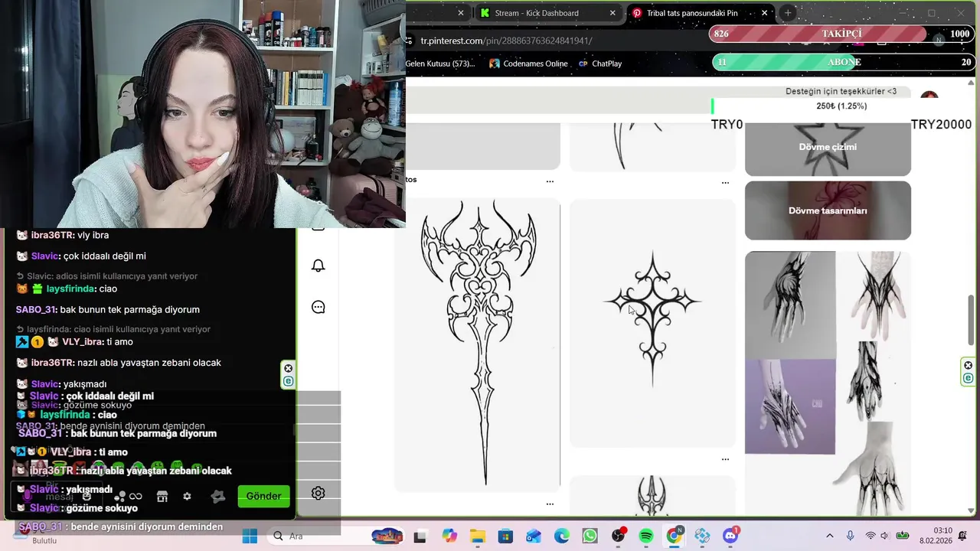
Task: Click the donation goal progress bar
Action: click(x=841, y=106)
